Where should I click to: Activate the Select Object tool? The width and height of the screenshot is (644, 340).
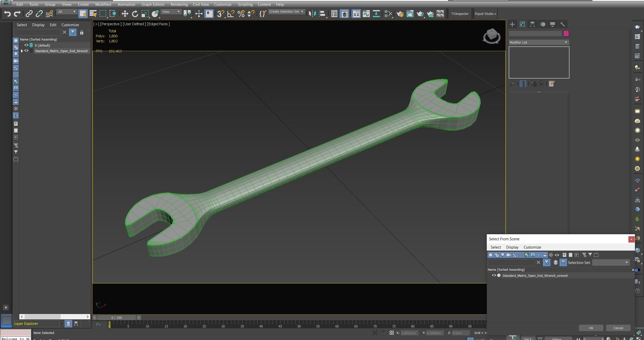point(83,14)
